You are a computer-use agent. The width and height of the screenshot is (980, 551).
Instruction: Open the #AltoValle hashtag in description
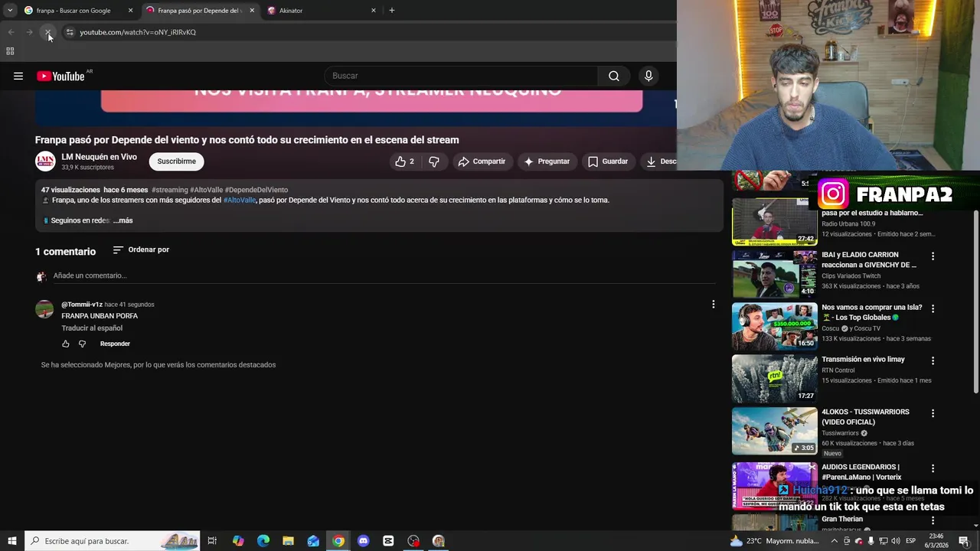click(x=240, y=201)
